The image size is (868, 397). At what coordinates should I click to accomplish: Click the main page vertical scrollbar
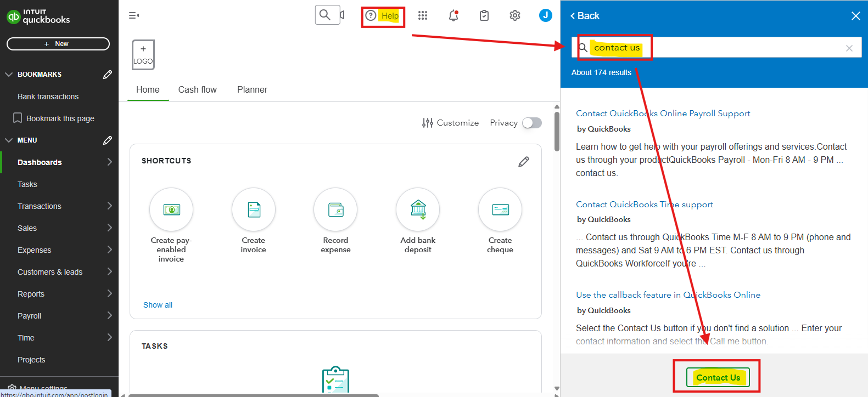pyautogui.click(x=557, y=132)
